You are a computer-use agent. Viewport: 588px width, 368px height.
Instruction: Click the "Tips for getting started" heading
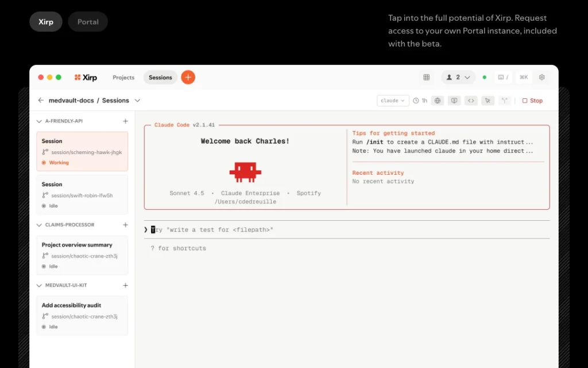393,133
